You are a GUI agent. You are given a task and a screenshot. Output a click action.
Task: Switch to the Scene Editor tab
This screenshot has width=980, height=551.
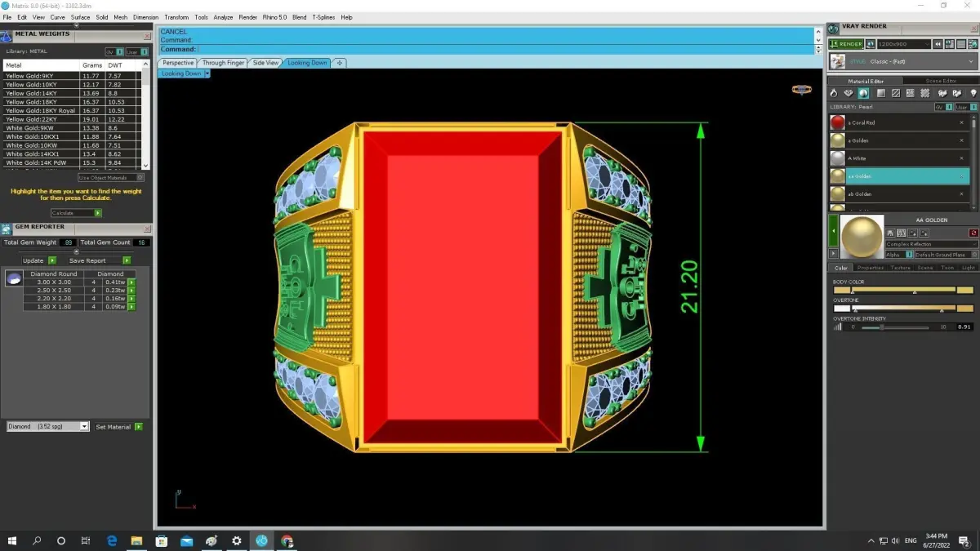(x=941, y=81)
